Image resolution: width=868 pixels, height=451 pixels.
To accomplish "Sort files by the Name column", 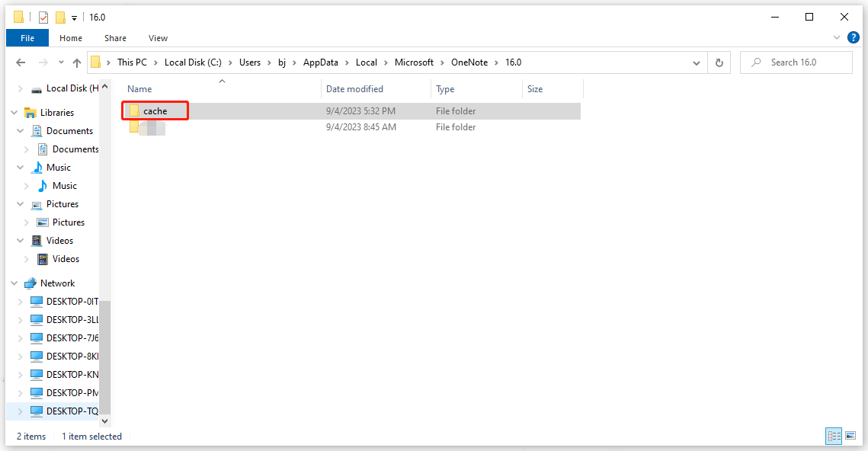I will [222, 89].
